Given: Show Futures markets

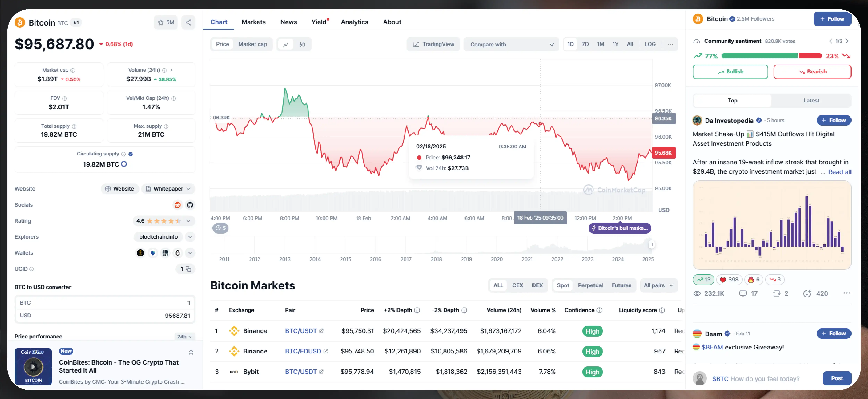Looking at the screenshot, I should coord(621,285).
